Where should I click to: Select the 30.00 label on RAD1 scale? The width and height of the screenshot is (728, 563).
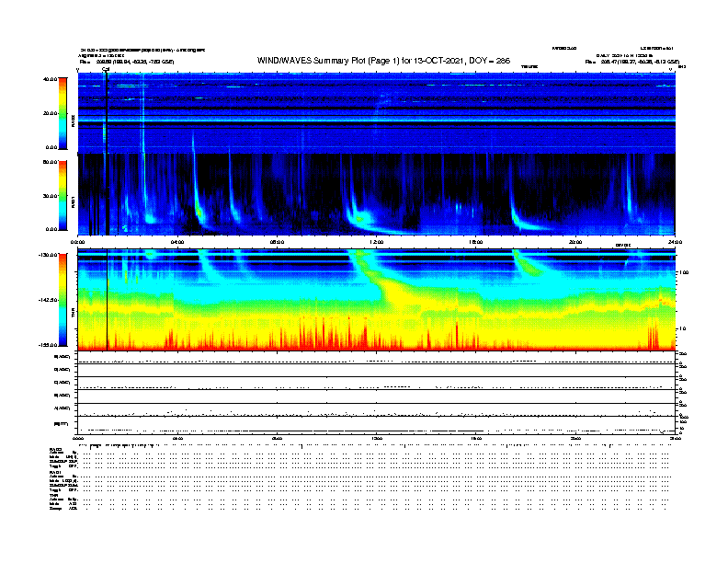click(51, 196)
